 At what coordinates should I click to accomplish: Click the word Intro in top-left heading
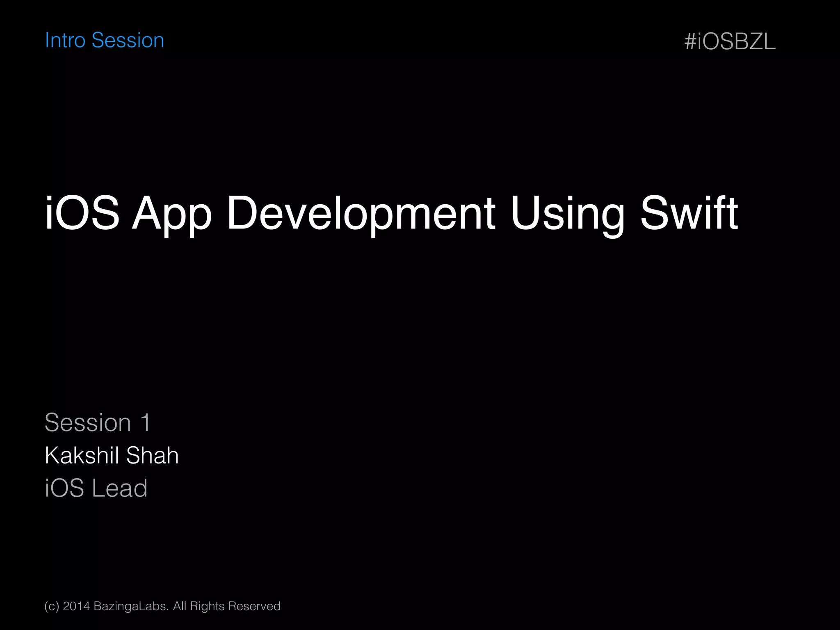pyautogui.click(x=65, y=41)
